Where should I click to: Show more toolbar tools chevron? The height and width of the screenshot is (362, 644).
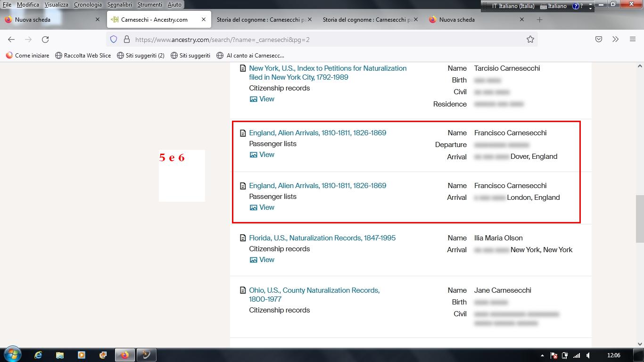pos(615,40)
